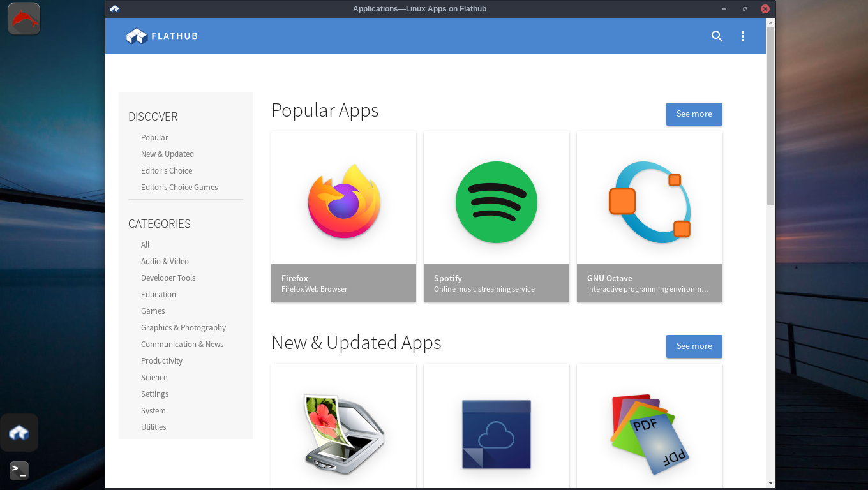This screenshot has width=868, height=490.
Task: Browse the Graphics & Photography category
Action: [x=184, y=328]
